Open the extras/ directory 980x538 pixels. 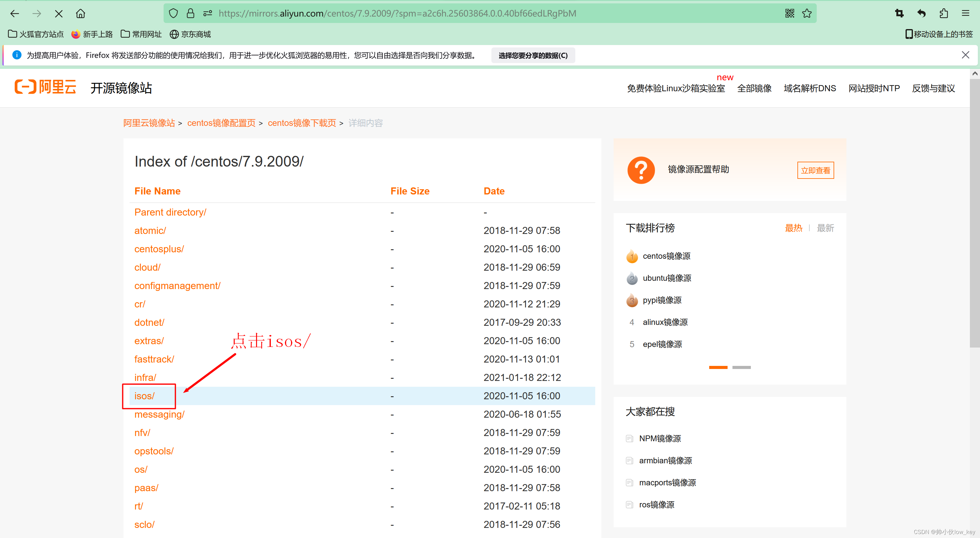click(x=149, y=341)
